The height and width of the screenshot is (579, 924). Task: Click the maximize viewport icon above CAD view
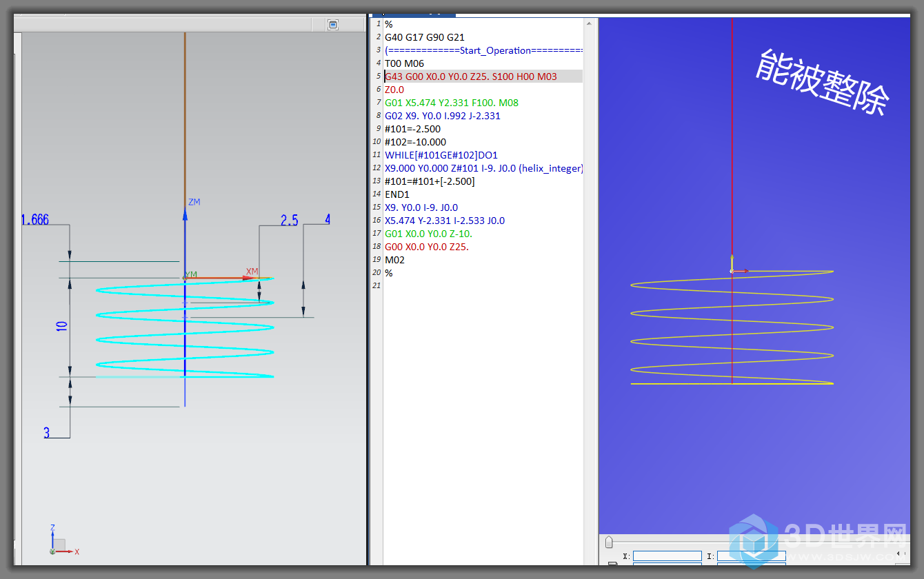(333, 25)
